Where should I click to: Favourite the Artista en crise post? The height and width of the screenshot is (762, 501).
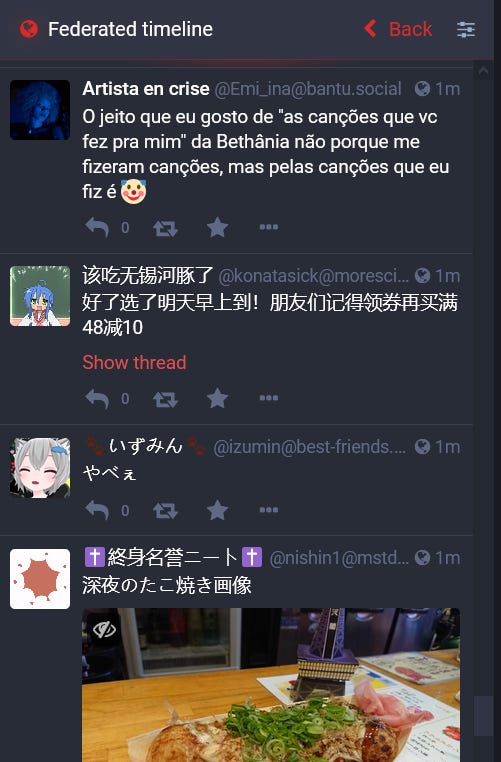pos(217,227)
